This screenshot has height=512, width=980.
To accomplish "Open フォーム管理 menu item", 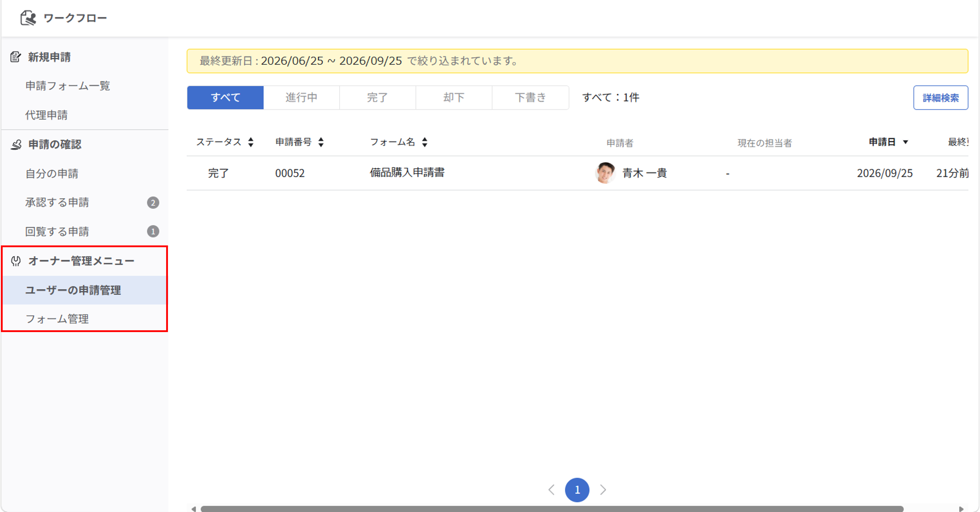I will (x=57, y=319).
